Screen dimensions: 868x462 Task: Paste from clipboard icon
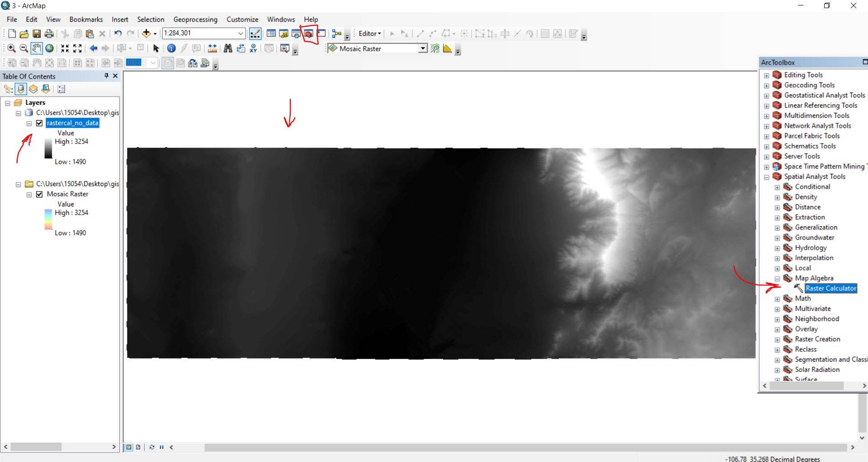(90, 33)
